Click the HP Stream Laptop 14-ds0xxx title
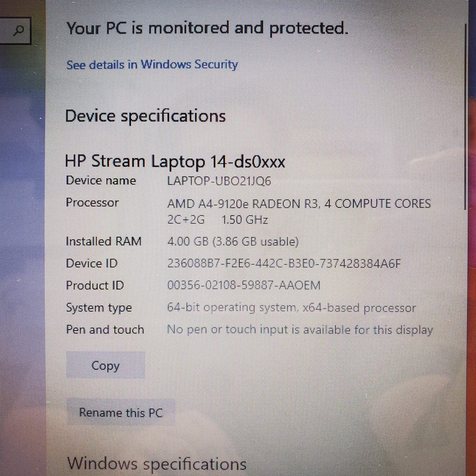 (x=175, y=162)
